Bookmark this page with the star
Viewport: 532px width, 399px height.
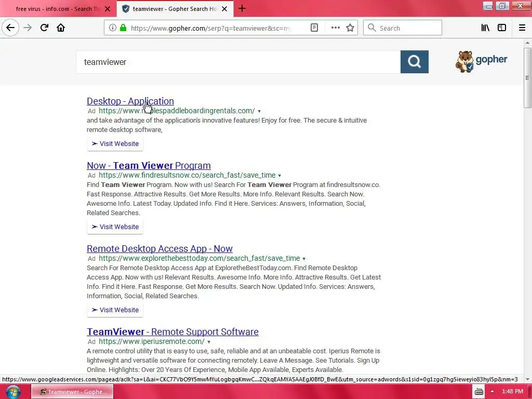click(x=350, y=28)
